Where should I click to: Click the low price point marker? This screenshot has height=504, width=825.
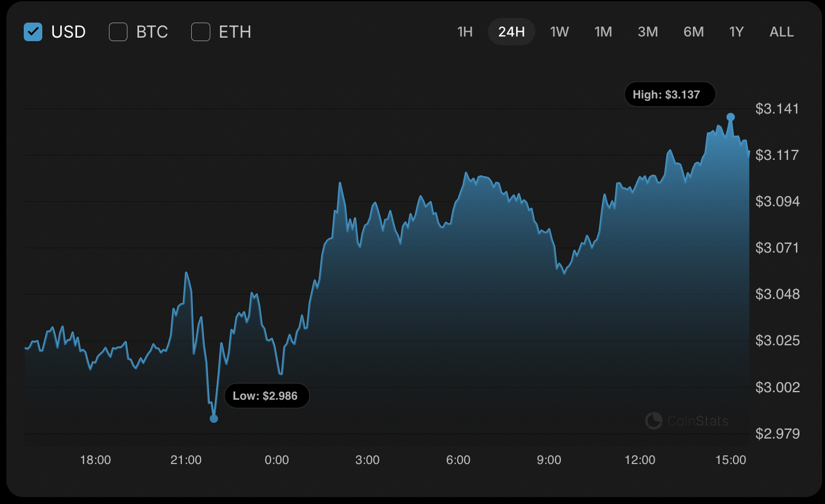pos(214,418)
